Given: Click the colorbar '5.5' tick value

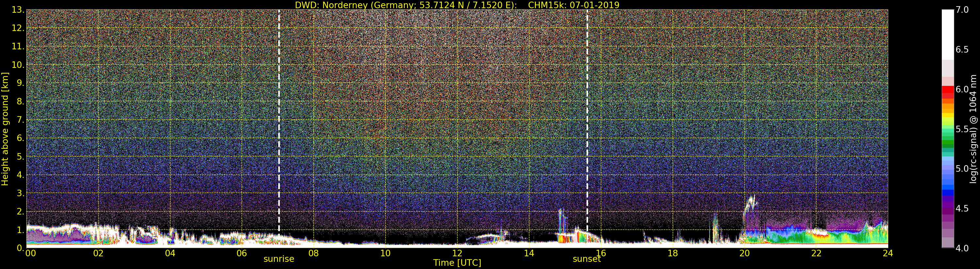Looking at the screenshot, I should click(x=962, y=129).
